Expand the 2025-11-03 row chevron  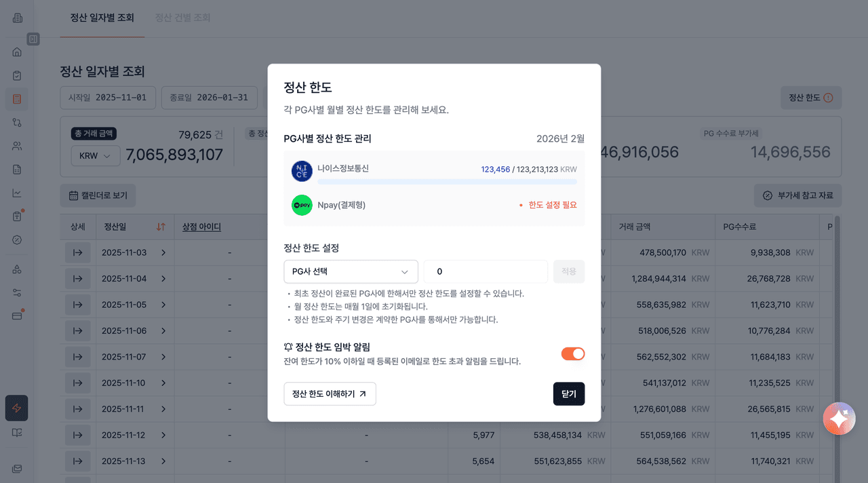point(163,252)
